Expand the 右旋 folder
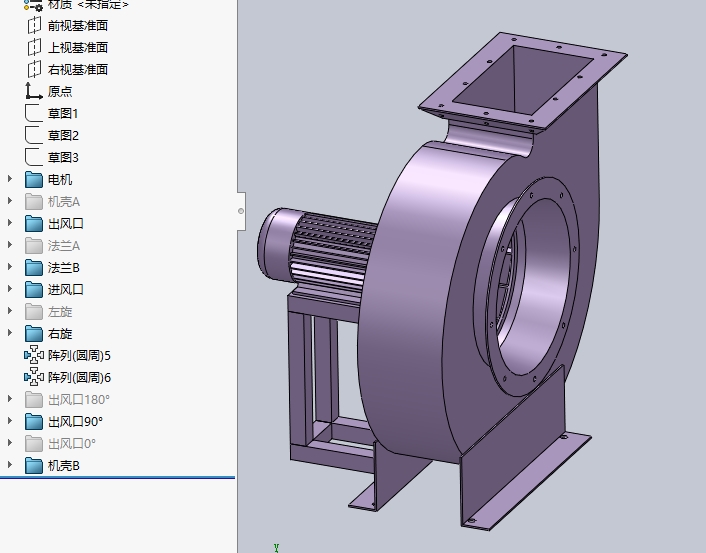The width and height of the screenshot is (706, 553). [x=10, y=333]
